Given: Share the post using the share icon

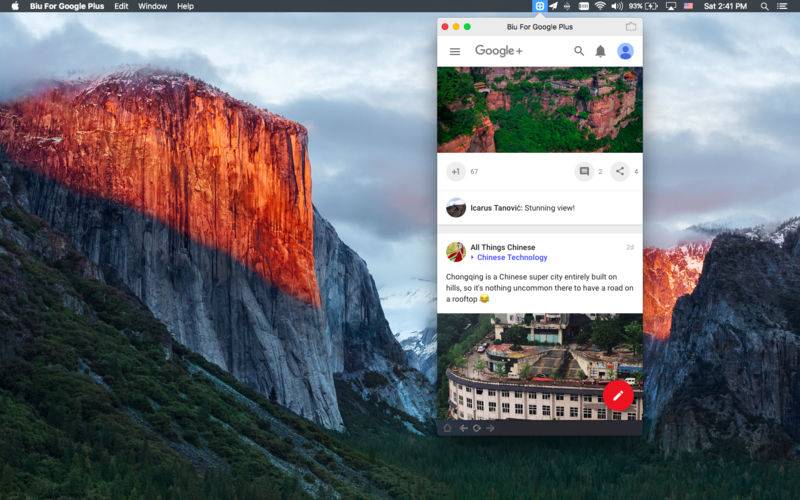Looking at the screenshot, I should 619,171.
